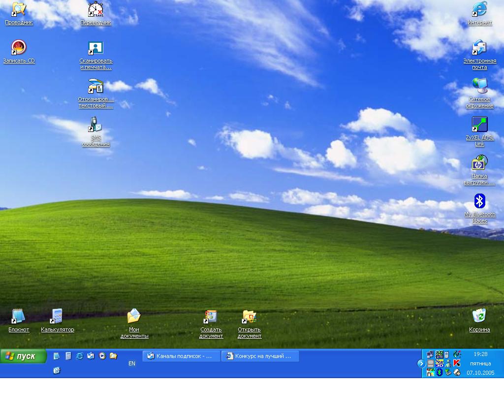Viewport: 504px width, 420px height.
Task: Launch the Переводчик translator shortcut
Action: 95,13
